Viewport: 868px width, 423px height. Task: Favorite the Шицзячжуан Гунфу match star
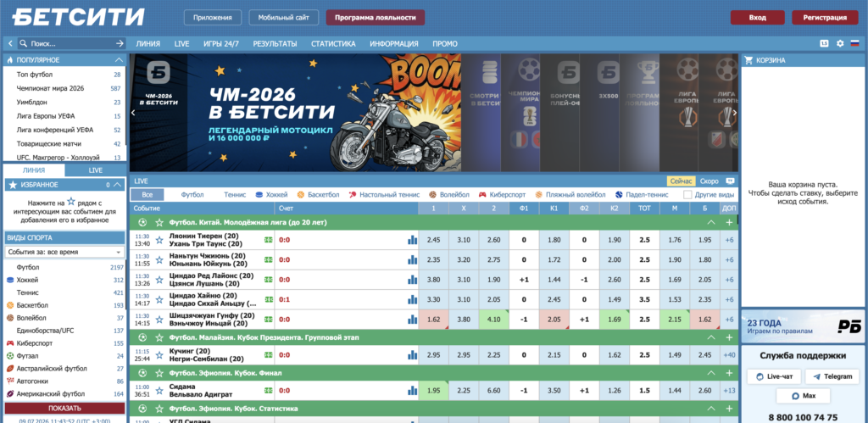click(159, 320)
